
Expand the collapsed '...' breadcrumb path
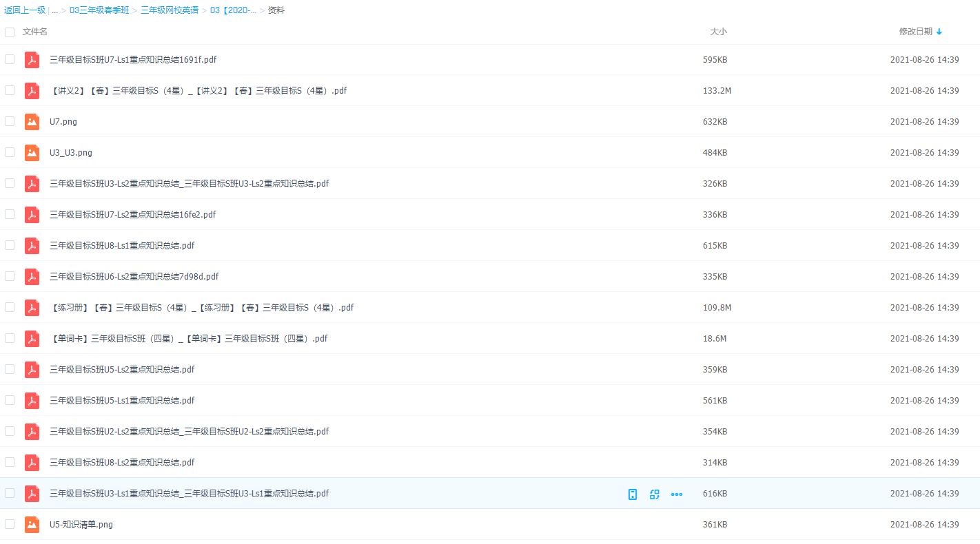[54, 10]
